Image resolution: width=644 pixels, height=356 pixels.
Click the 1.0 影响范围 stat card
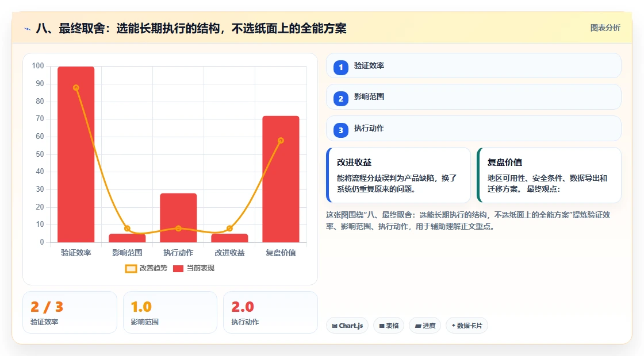coord(170,312)
